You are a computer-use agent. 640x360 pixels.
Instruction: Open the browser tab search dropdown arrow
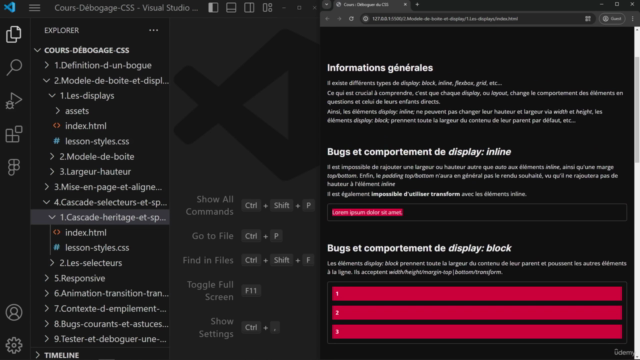[327, 4]
